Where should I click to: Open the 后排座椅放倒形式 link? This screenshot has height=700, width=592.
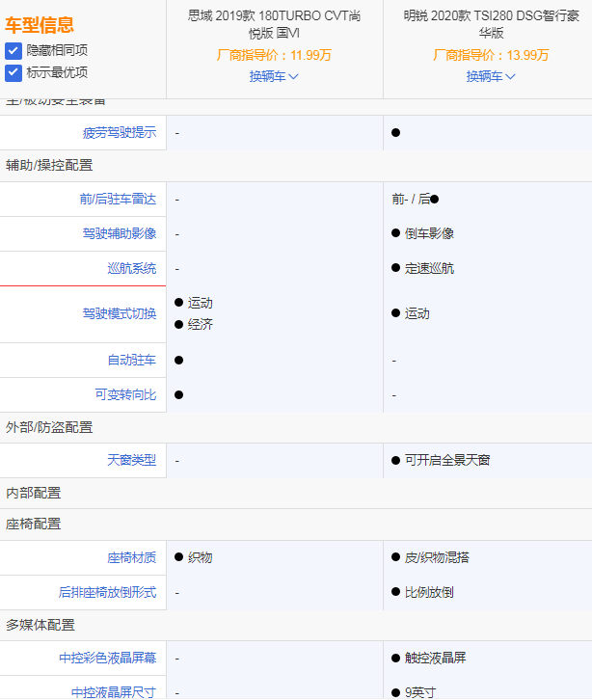[106, 592]
